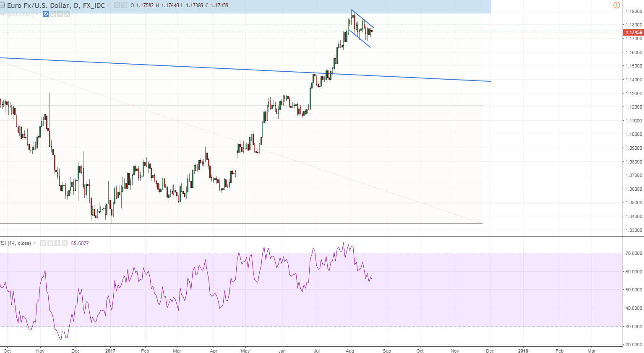The width and height of the screenshot is (644, 353).
Task: Toggle visibility eye for Euro Fx/U.S. Dollar series
Action: tap(117, 5)
